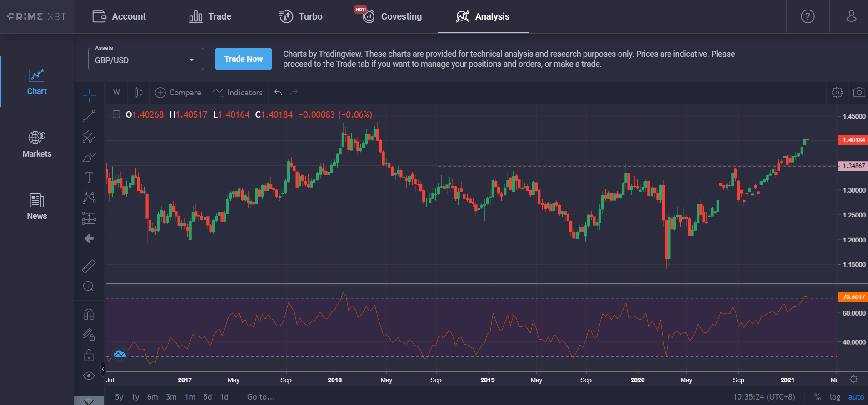The width and height of the screenshot is (868, 405).
Task: Open candlestick chart style selector
Action: (x=139, y=93)
